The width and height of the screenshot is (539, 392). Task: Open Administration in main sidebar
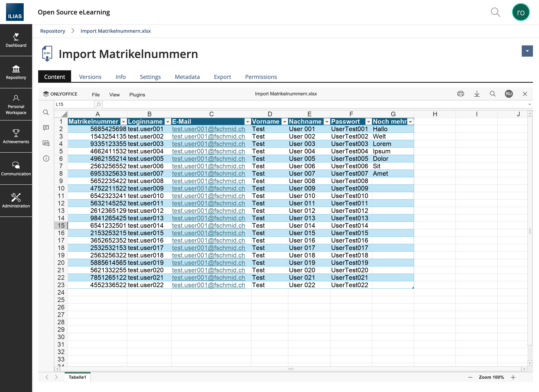pyautogui.click(x=16, y=200)
